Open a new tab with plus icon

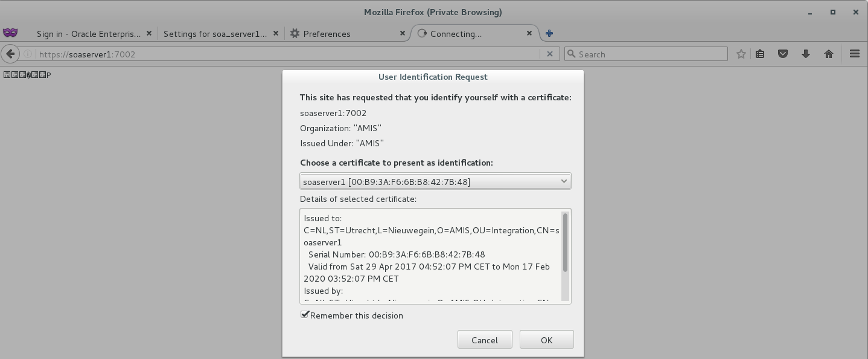pos(549,33)
